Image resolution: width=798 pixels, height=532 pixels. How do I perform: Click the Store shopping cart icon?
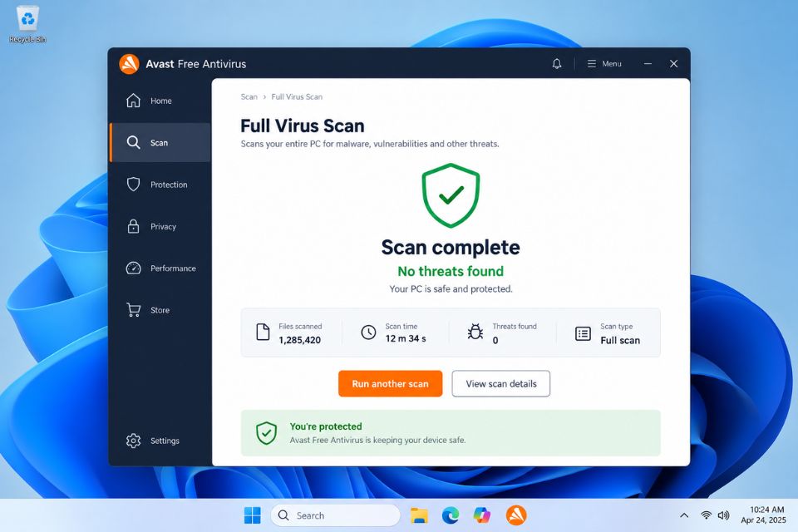pyautogui.click(x=133, y=309)
